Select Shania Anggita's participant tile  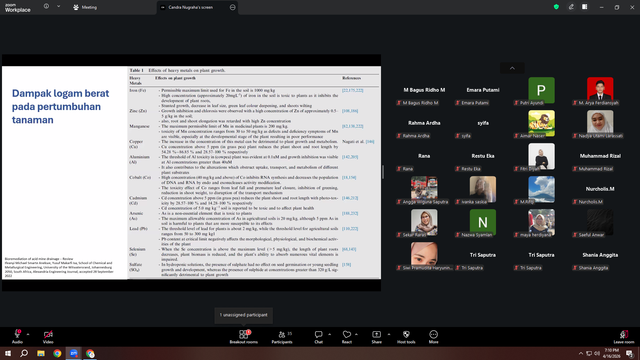(x=600, y=256)
